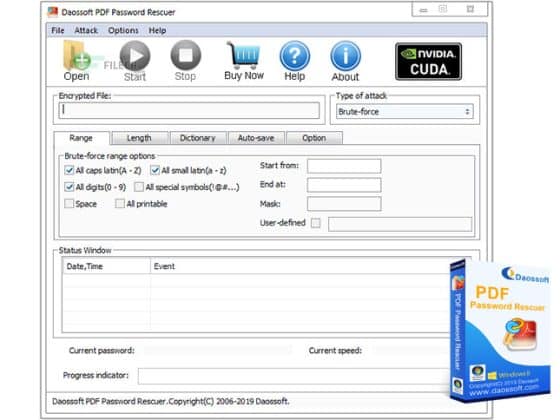Open the Attack menu

pos(86,30)
